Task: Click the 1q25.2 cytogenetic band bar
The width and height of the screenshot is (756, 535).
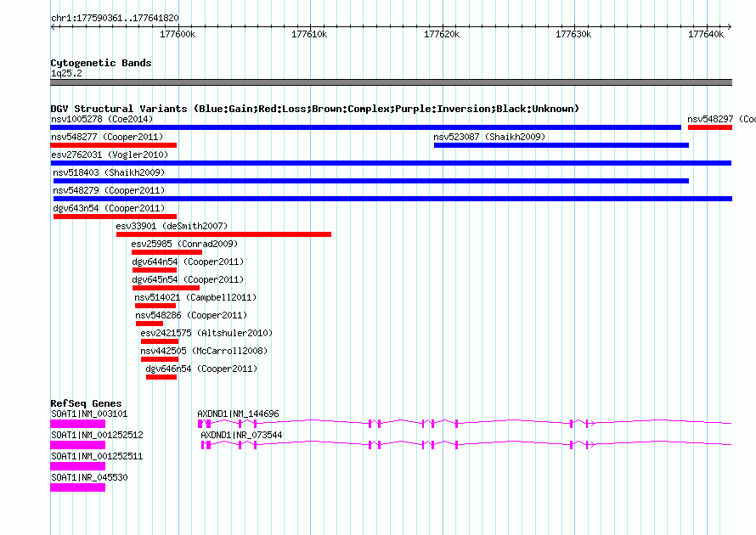Action: click(391, 82)
